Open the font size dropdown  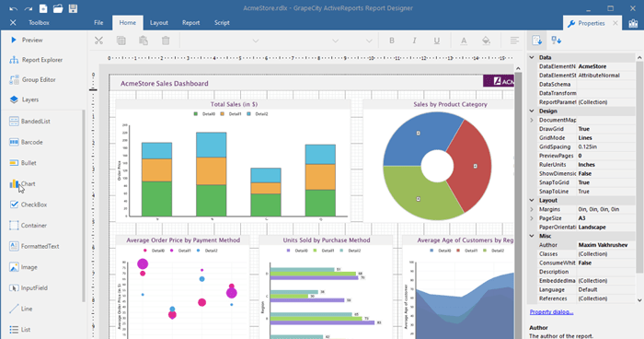point(336,41)
